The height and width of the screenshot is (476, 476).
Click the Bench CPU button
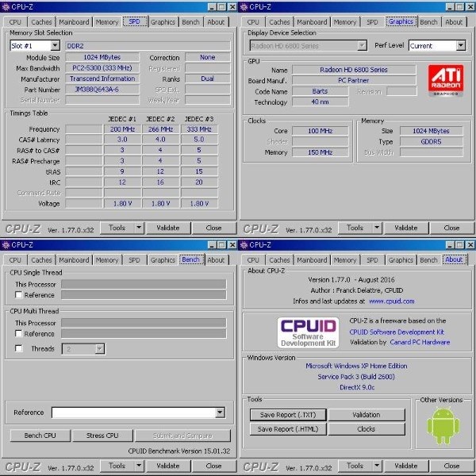40,436
